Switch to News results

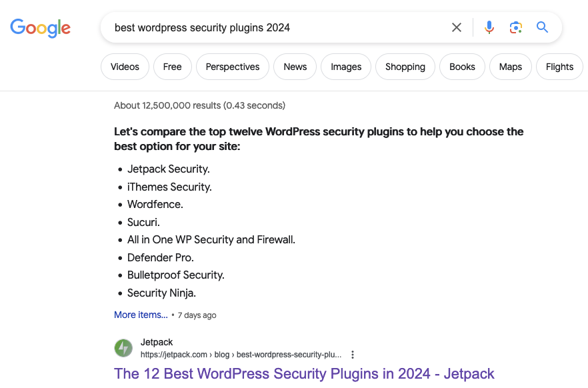(295, 67)
